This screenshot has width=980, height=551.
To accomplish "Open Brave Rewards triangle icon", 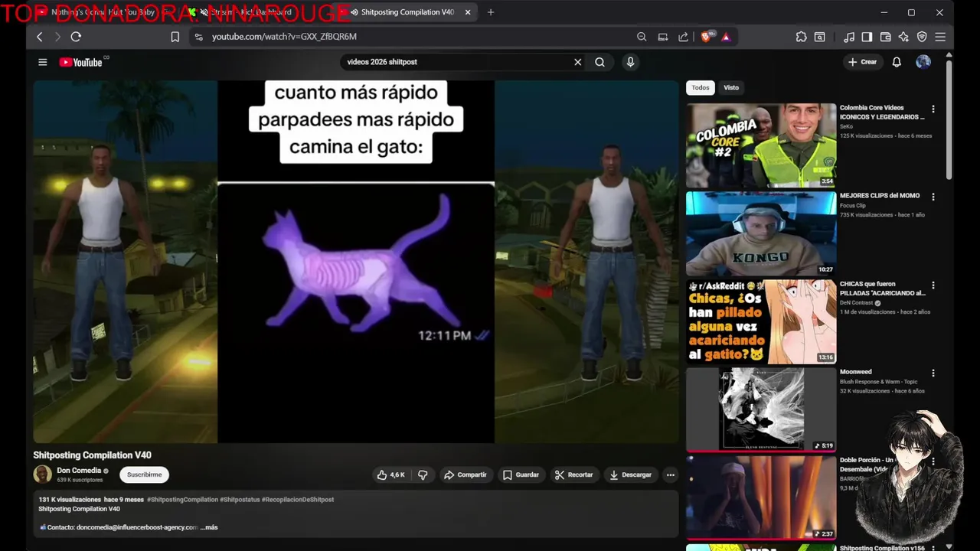I will pyautogui.click(x=726, y=37).
